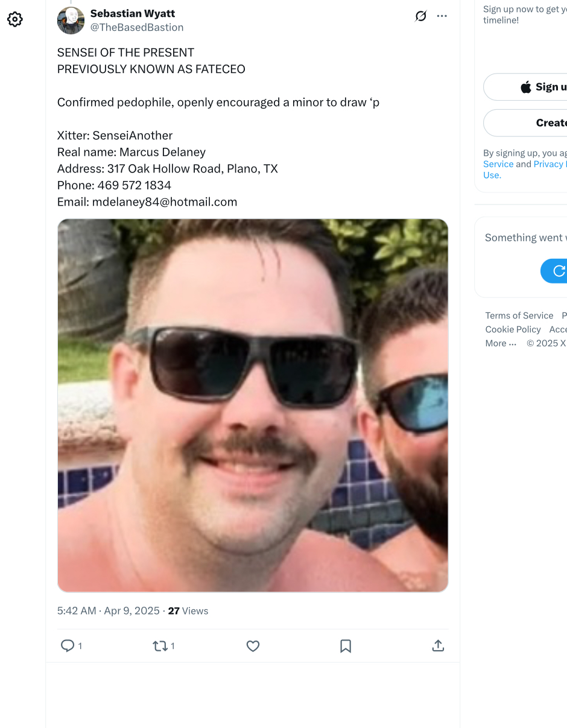
Task: Click the Sign up with Apple button
Action: coord(525,87)
